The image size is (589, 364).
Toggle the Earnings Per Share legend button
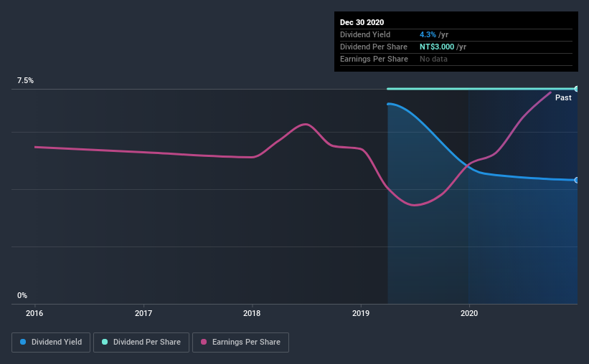(240, 343)
